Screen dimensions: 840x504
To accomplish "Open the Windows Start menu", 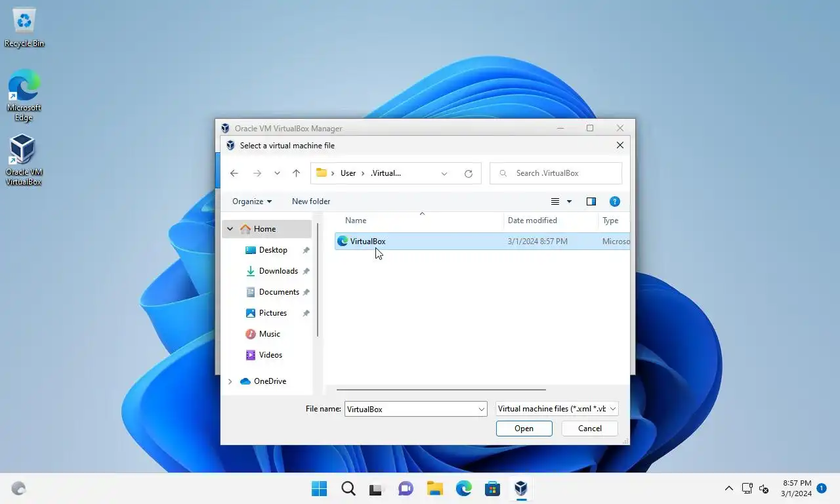I will [x=320, y=488].
